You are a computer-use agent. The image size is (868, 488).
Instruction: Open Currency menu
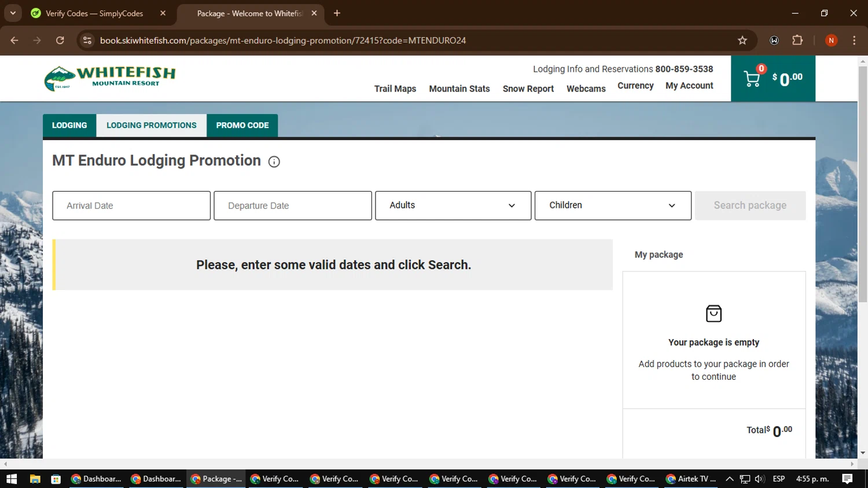(x=635, y=86)
